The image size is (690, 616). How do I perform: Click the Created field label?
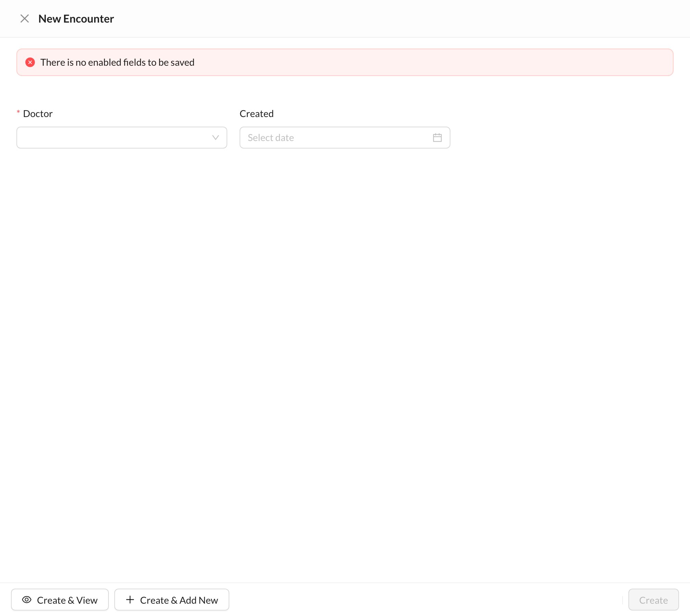tap(257, 114)
